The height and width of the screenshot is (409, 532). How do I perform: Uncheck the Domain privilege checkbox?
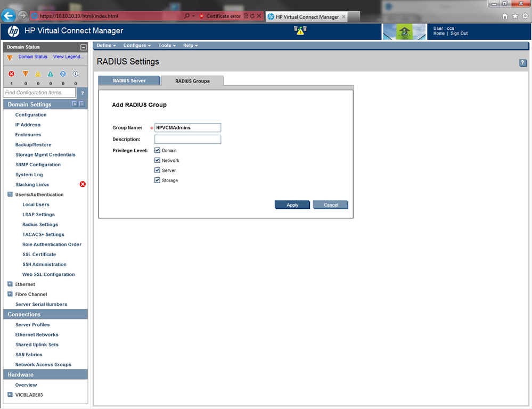(157, 150)
